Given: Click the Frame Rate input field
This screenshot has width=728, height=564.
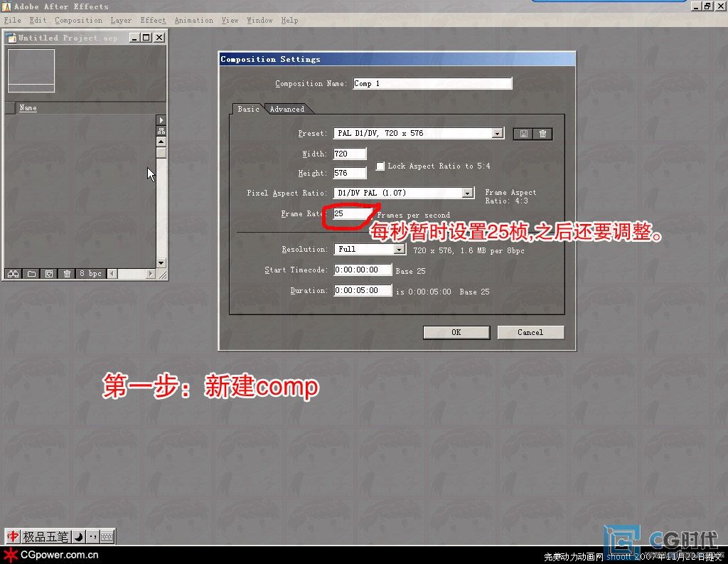Looking at the screenshot, I should pos(353,213).
